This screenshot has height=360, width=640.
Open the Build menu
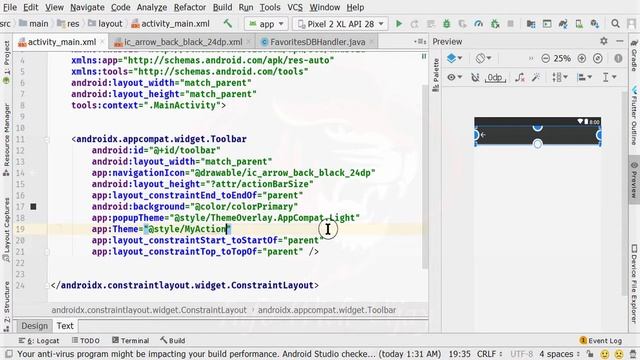(x=222, y=7)
